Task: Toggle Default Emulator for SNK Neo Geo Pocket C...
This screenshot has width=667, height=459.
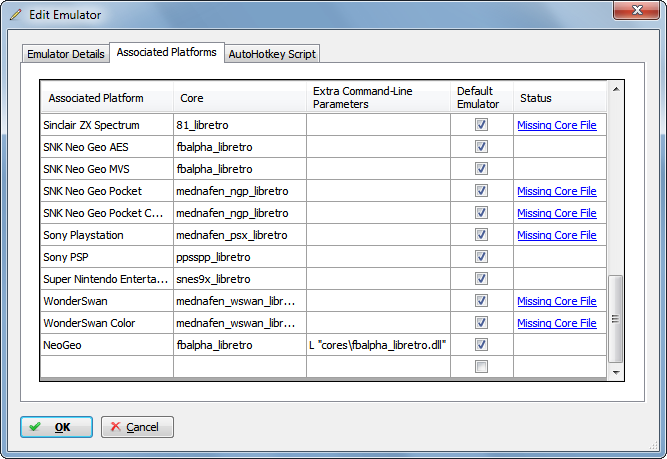Action: (x=481, y=213)
